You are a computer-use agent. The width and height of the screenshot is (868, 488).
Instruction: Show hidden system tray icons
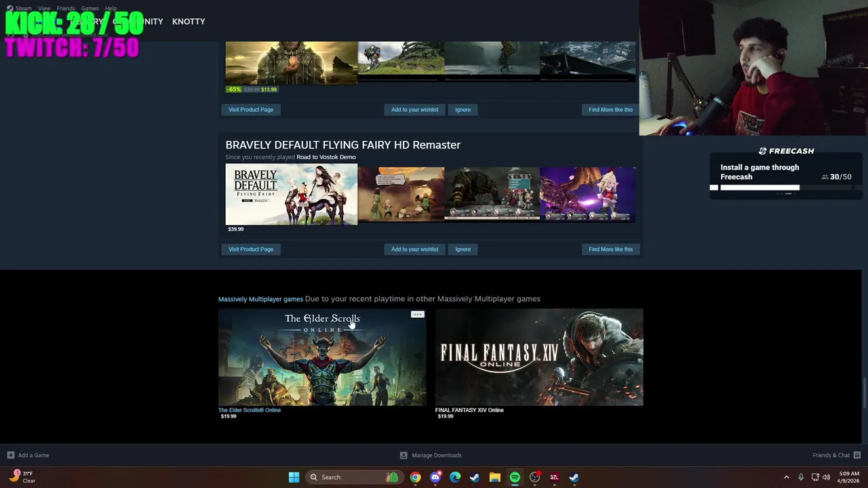[x=787, y=477]
